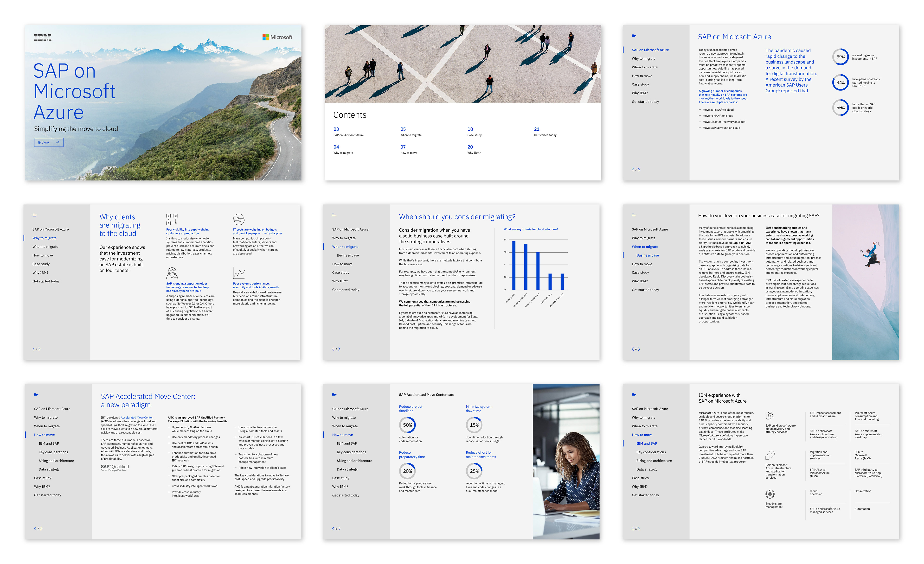Open the menu icon on page 4 slide
The width and height of the screenshot is (924, 564).
tap(34, 215)
